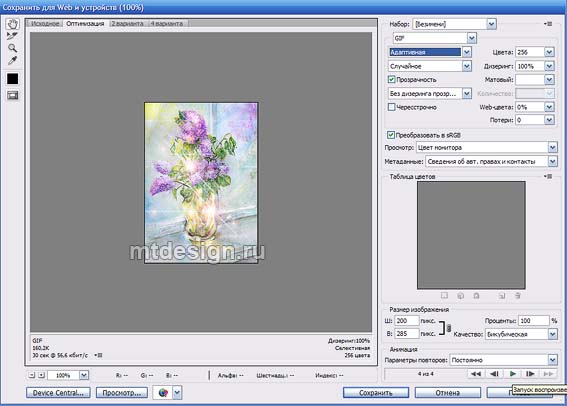This screenshot has height=406, width=567.
Task: Open Параметры повторов Постоянно dropdown
Action: 553,360
